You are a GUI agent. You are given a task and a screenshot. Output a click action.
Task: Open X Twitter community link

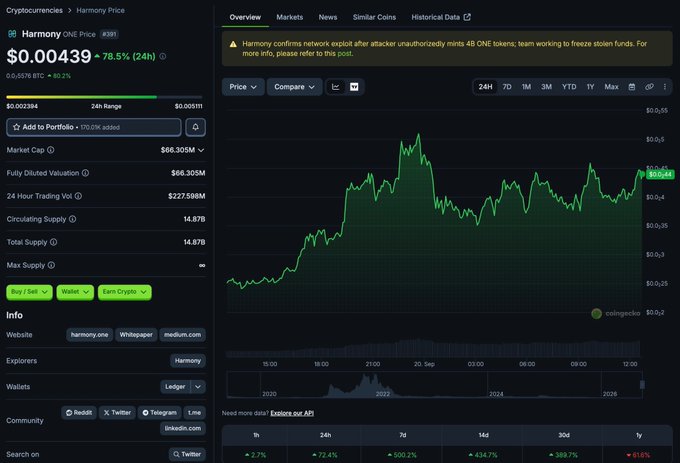point(117,413)
